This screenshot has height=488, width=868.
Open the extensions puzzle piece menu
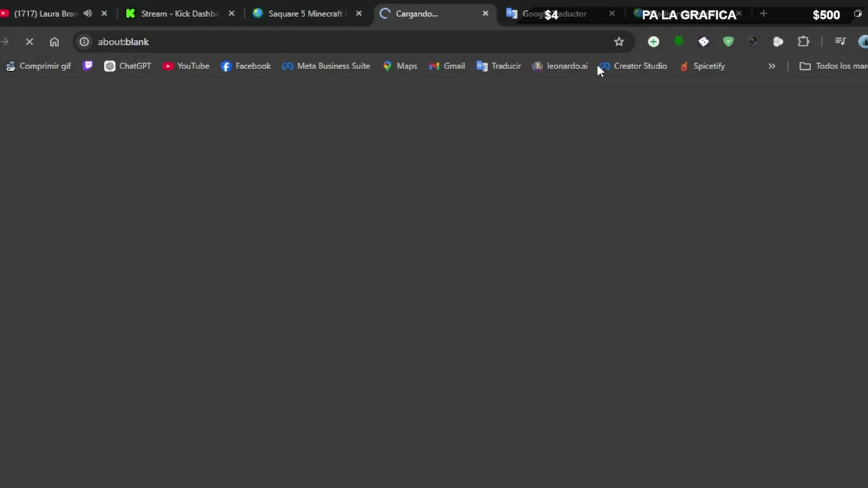click(804, 42)
